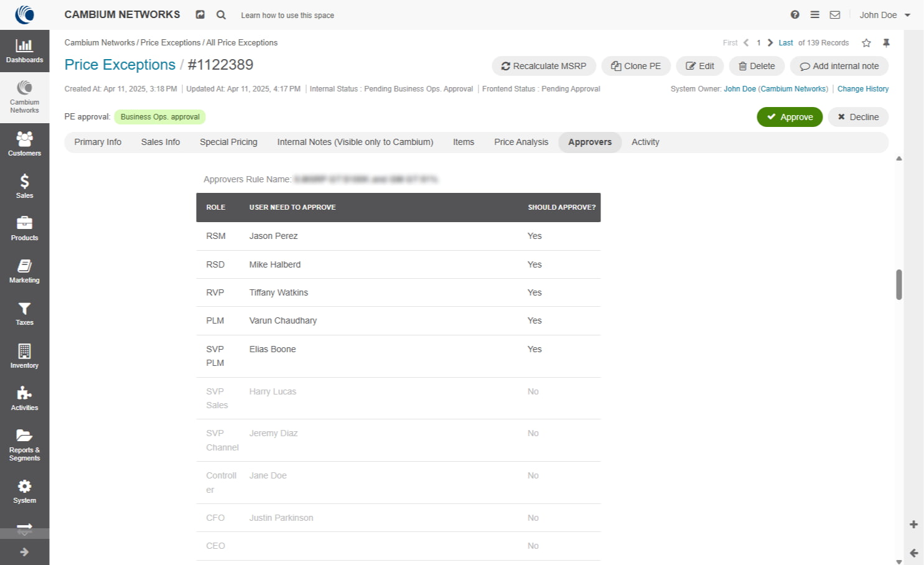The width and height of the screenshot is (924, 565).
Task: Click the Cambium Networks breadcrumb
Action: (100, 42)
